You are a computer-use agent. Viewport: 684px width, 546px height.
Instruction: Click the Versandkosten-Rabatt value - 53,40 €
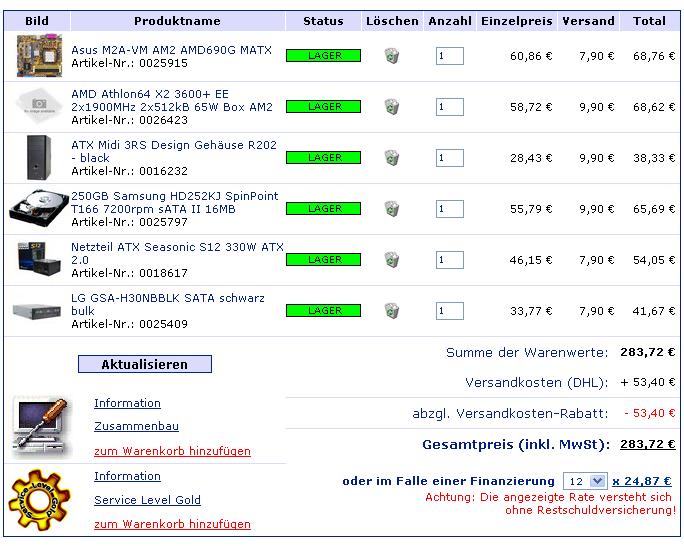click(650, 413)
